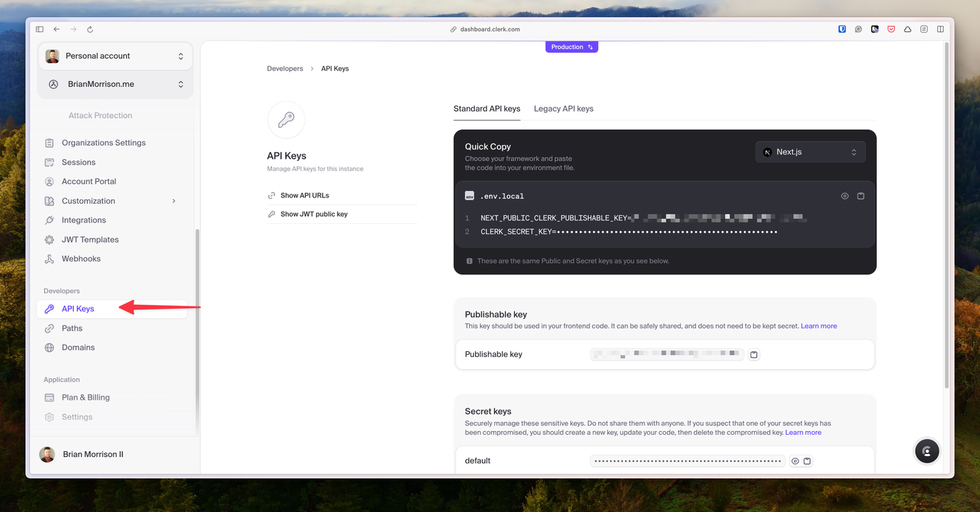The height and width of the screenshot is (512, 980).
Task: Open Organizations Settings in sidebar
Action: coord(104,143)
